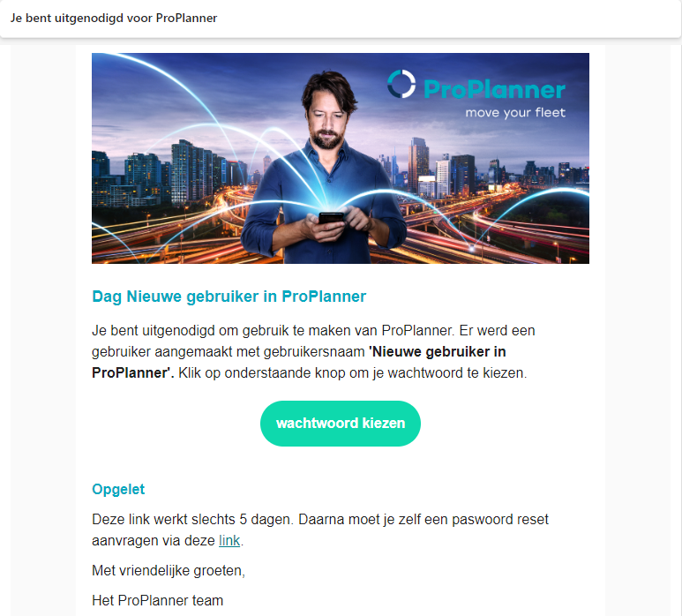
Task: Click the 'Met vriendelijke groeten,' line
Action: coord(169,571)
